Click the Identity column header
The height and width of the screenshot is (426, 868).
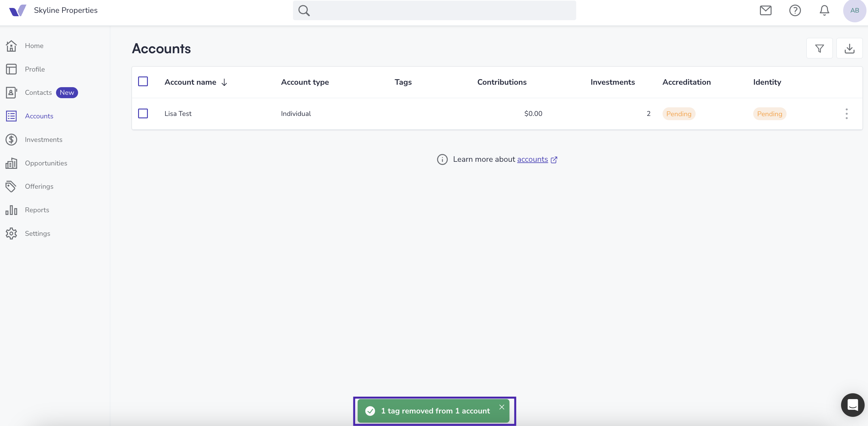[x=767, y=82]
